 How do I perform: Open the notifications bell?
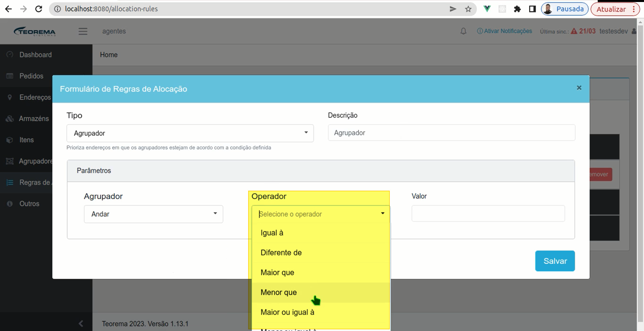463,31
